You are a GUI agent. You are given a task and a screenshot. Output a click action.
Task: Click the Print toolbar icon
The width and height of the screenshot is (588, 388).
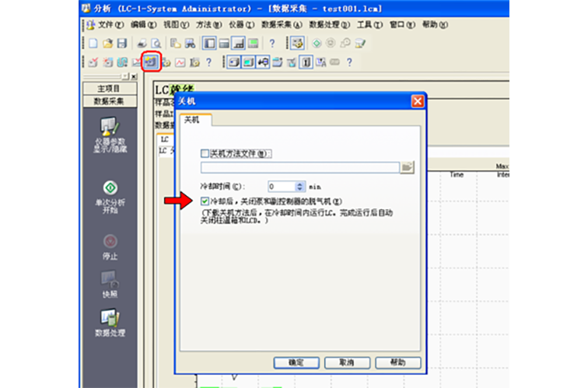click(142, 44)
